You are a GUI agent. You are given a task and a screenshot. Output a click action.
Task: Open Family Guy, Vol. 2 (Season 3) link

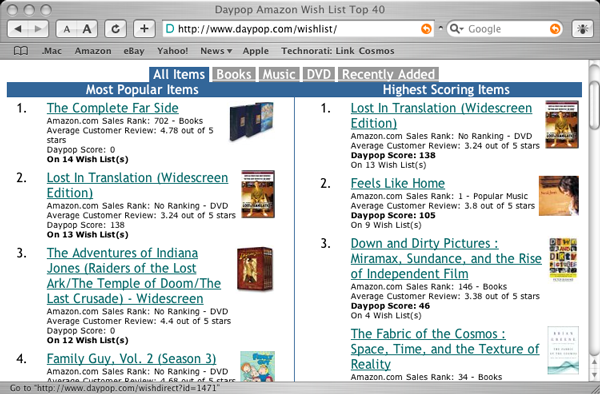(131, 359)
